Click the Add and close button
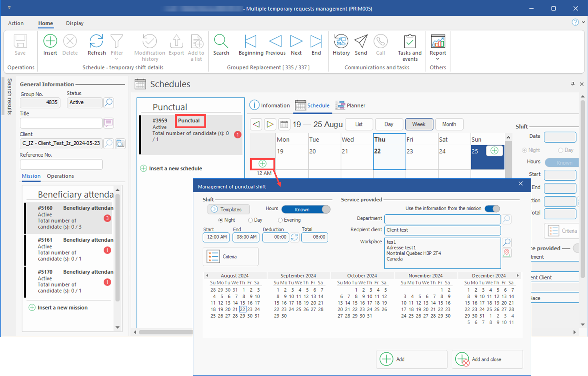Viewport: 588px width, 376px height. tap(487, 359)
